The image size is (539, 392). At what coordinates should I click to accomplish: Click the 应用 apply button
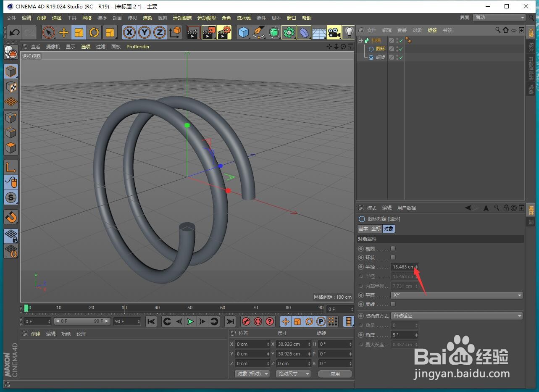tap(335, 374)
